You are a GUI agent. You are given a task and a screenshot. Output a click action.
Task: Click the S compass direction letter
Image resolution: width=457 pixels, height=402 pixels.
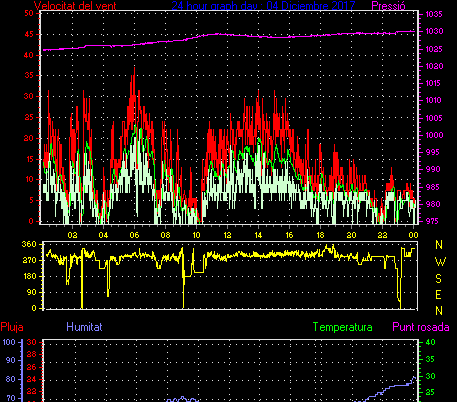[x=439, y=279]
